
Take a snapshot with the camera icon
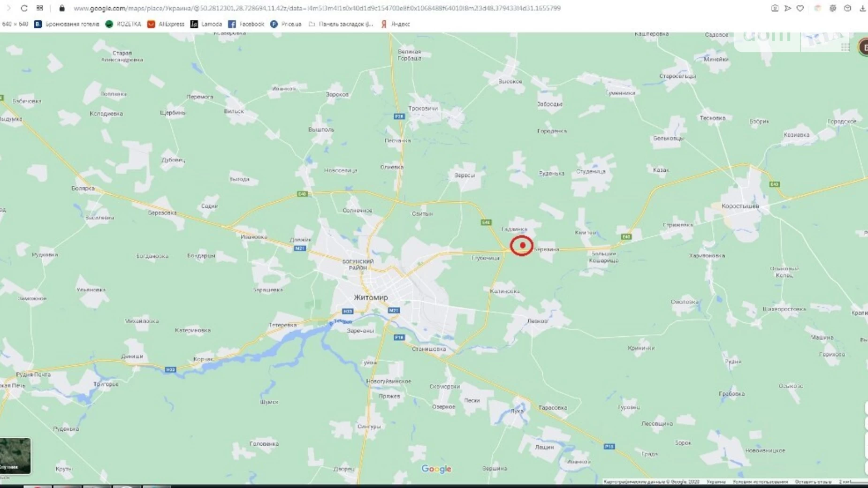point(775,8)
